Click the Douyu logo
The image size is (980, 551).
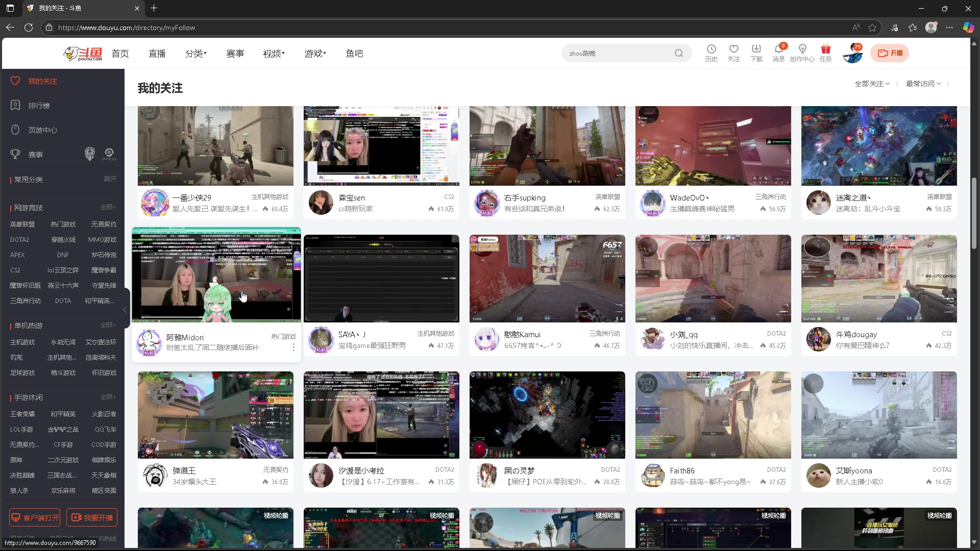pyautogui.click(x=83, y=54)
